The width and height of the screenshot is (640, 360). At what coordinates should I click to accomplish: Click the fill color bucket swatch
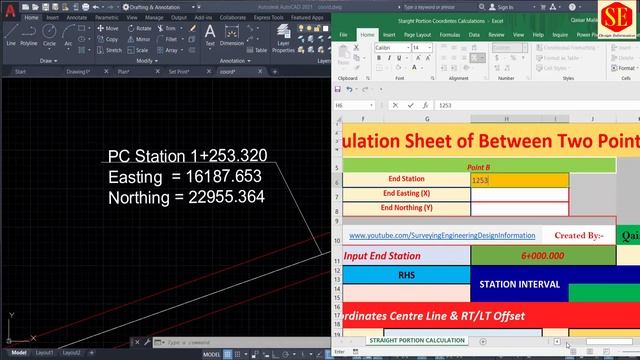pyautogui.click(x=398, y=68)
